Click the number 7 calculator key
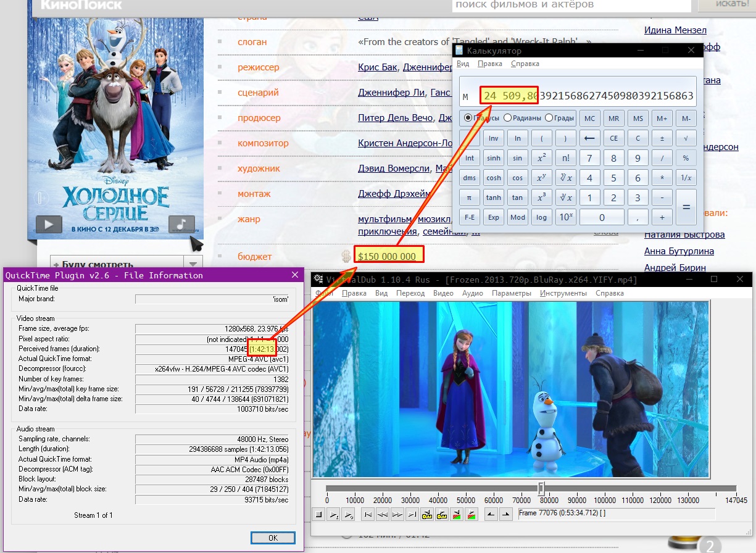The image size is (756, 553). pyautogui.click(x=589, y=158)
